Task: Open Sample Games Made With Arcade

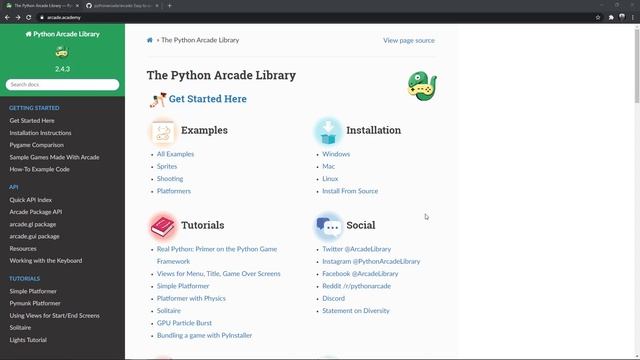Action: [x=54, y=157]
